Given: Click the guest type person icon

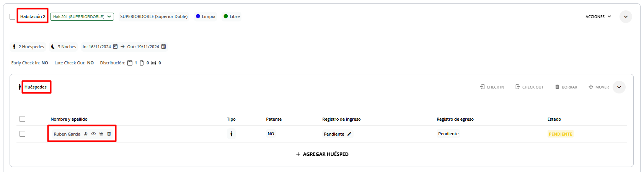Looking at the screenshot, I should click(x=231, y=134).
